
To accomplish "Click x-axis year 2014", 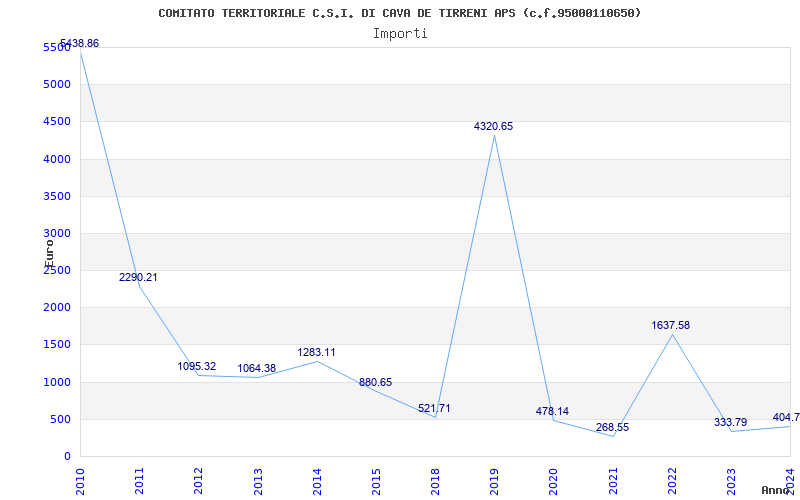I will pos(317,481).
